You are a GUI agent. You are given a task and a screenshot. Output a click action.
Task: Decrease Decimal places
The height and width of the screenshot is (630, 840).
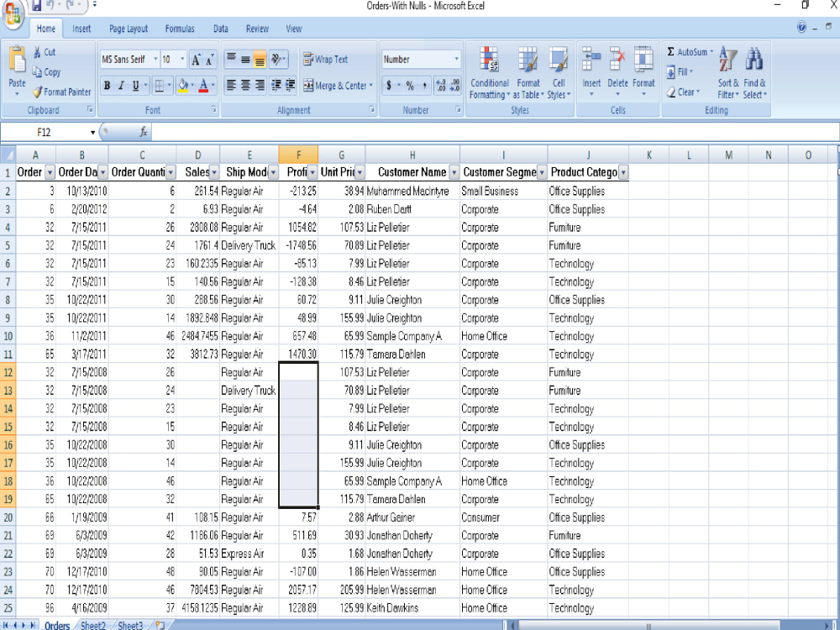click(x=454, y=85)
